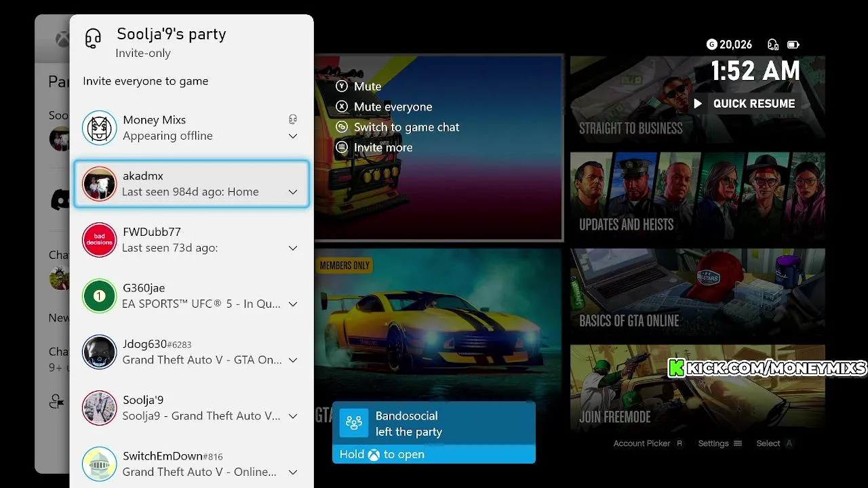Select SwitchEmDown knight avatar

click(x=99, y=464)
